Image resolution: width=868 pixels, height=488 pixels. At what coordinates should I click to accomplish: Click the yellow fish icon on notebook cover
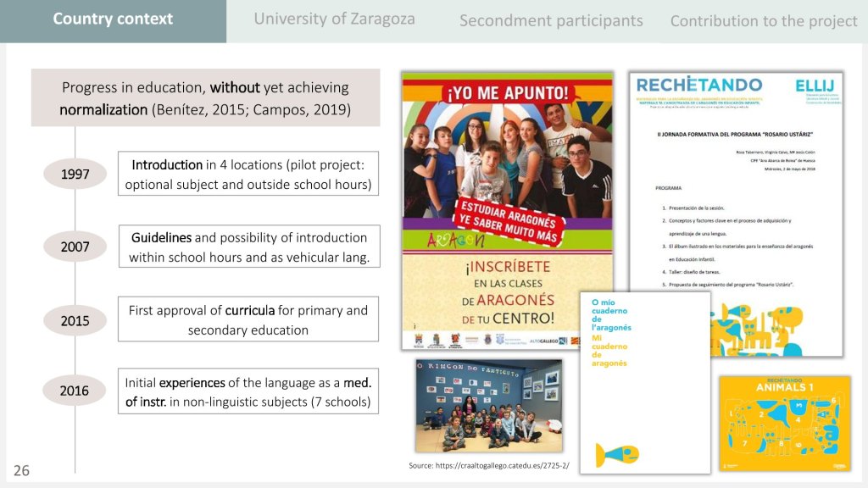tap(616, 454)
